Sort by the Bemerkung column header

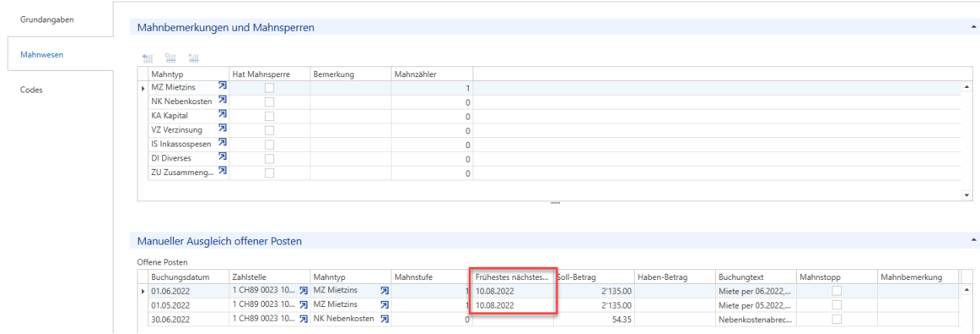tap(351, 73)
